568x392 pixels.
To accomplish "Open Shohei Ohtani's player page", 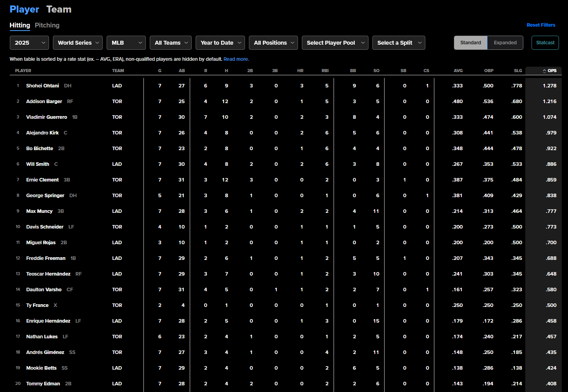I will coord(43,86).
